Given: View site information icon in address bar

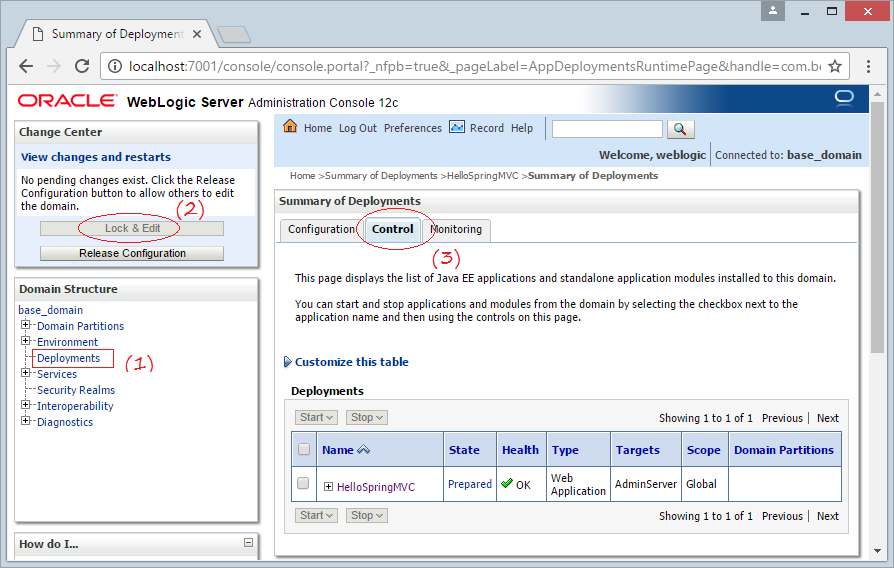Looking at the screenshot, I should point(115,67).
